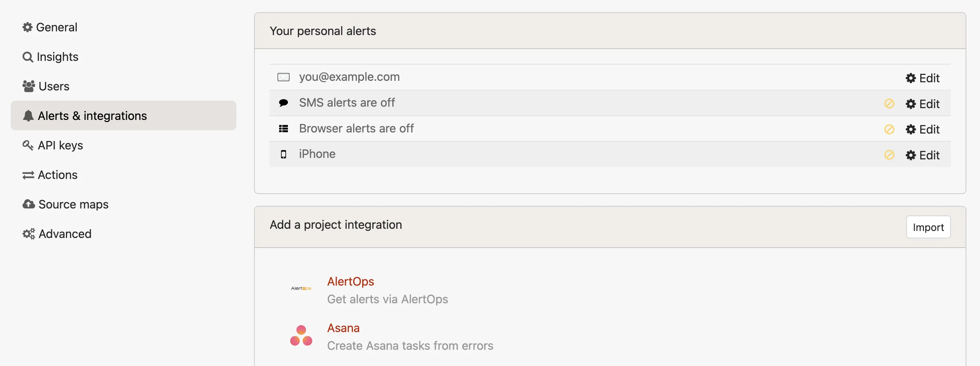The height and width of the screenshot is (366, 980).
Task: Click the Asana three-dot logo
Action: (x=301, y=335)
